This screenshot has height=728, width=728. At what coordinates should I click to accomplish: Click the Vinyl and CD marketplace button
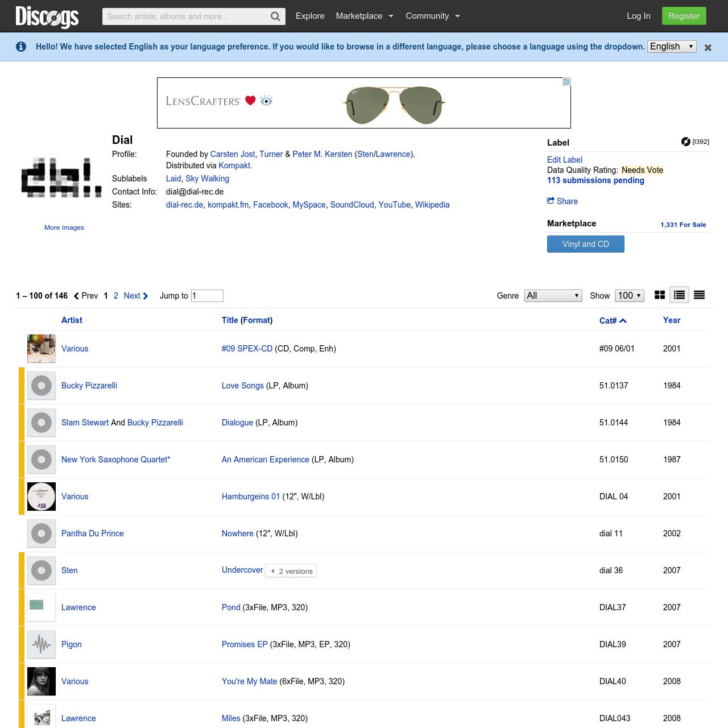[586, 244]
